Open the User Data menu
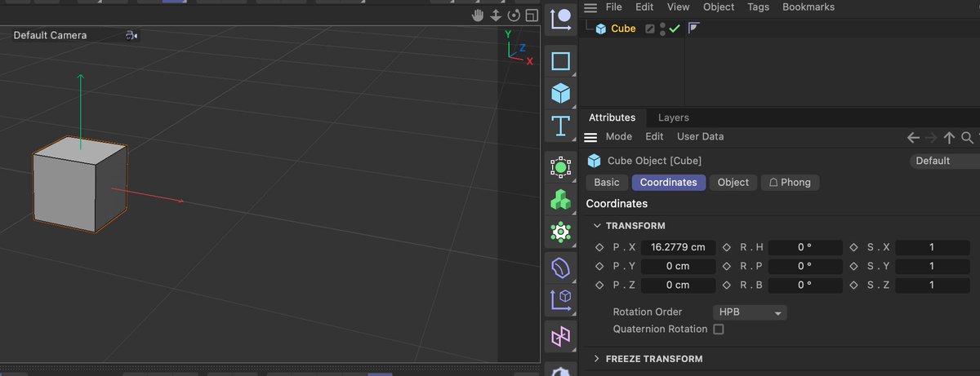980x376 pixels. (701, 137)
